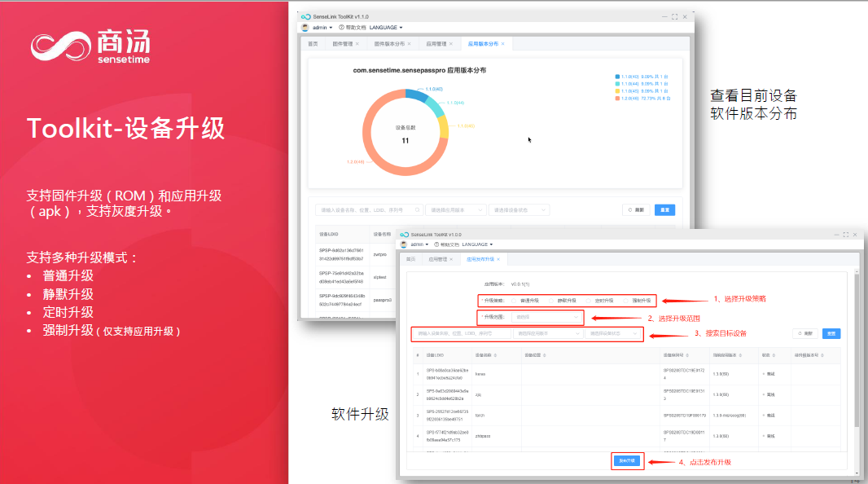Close the 应用版本分布 tab
Image resolution: width=868 pixels, height=484 pixels.
[x=502, y=44]
